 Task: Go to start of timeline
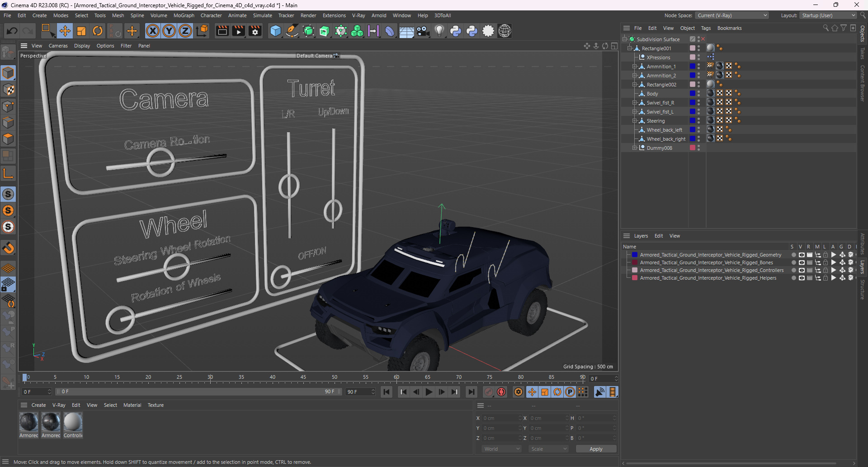tap(387, 392)
